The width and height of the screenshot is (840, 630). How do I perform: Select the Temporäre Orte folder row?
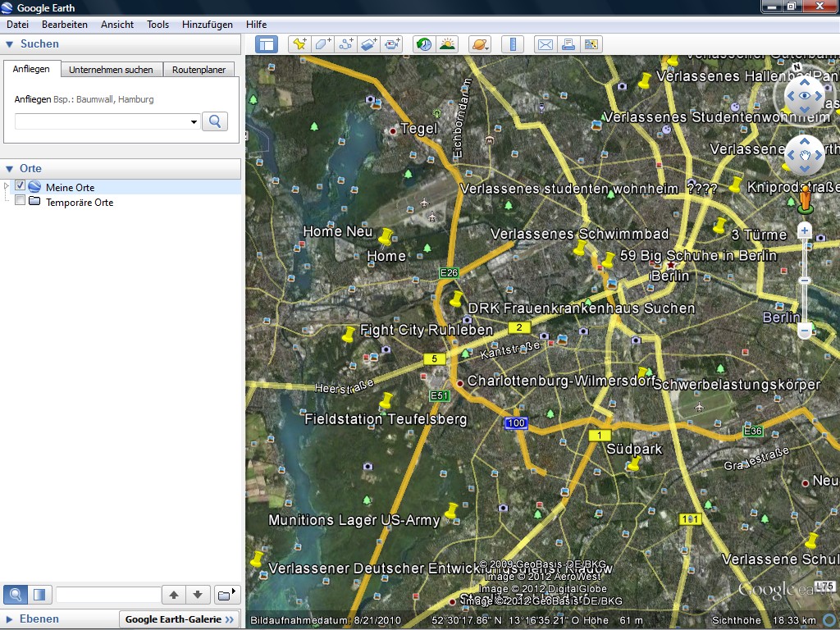tap(80, 203)
